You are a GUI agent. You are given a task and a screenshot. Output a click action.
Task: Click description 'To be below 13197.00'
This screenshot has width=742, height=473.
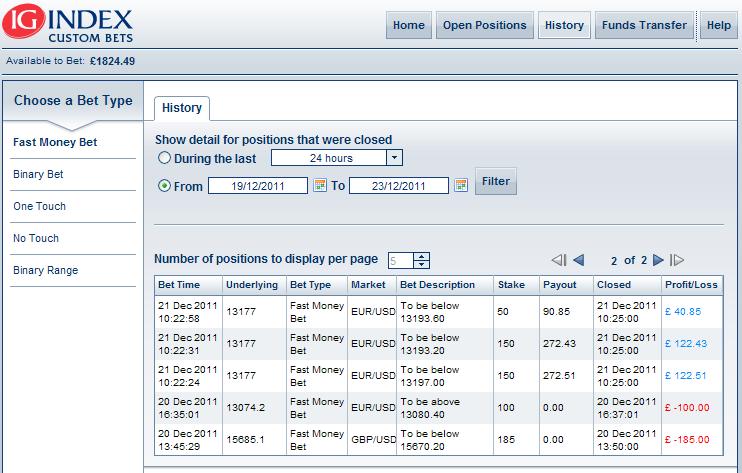(430, 376)
